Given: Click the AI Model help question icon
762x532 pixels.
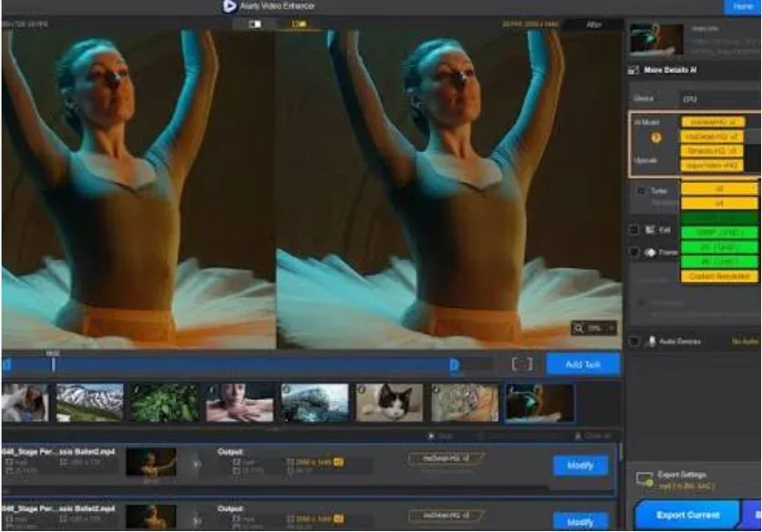Looking at the screenshot, I should [x=656, y=138].
